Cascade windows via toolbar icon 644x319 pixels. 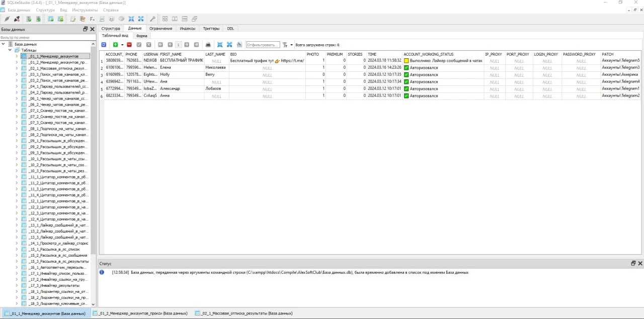[195, 19]
